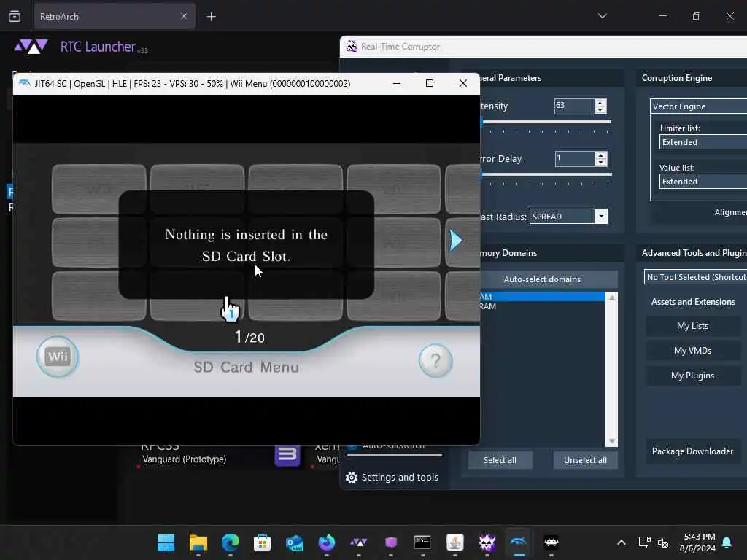Switch to Real-Time Corruptor taskbar icon
The image size is (747, 560).
tap(487, 542)
